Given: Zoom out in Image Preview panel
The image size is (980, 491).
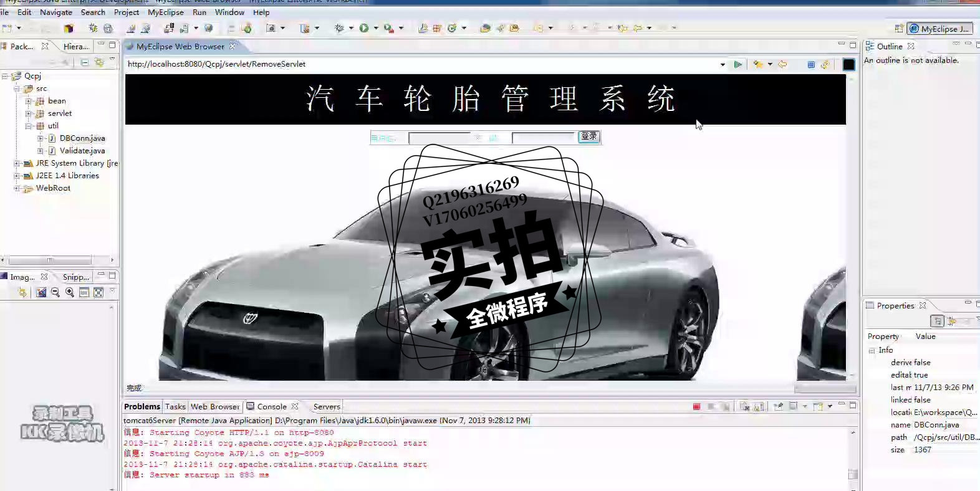Looking at the screenshot, I should pyautogui.click(x=55, y=292).
